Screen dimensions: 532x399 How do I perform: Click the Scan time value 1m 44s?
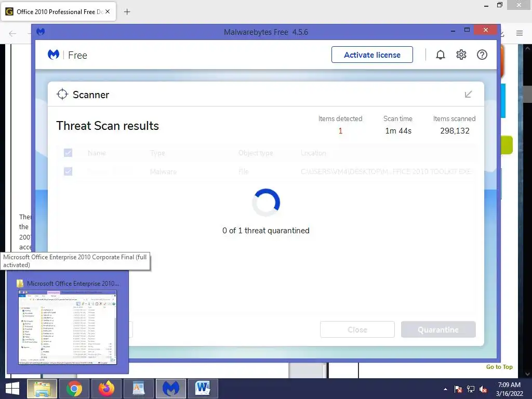point(398,131)
